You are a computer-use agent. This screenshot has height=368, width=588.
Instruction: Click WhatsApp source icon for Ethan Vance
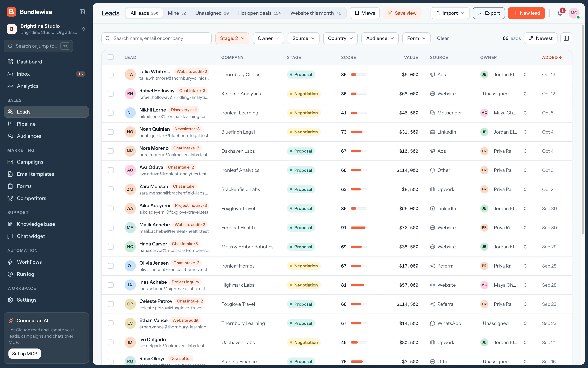433,323
